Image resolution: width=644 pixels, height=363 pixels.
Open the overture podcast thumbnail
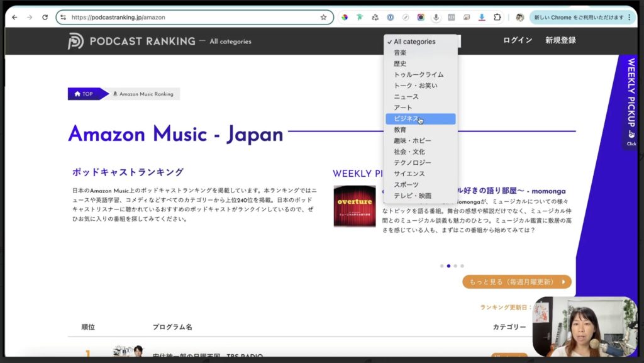coord(355,206)
